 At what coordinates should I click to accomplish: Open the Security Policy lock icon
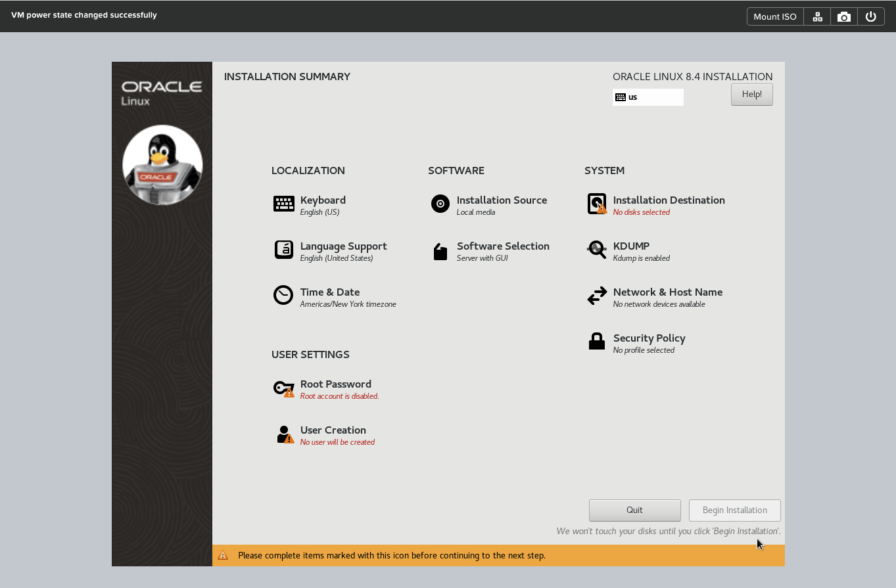tap(597, 341)
